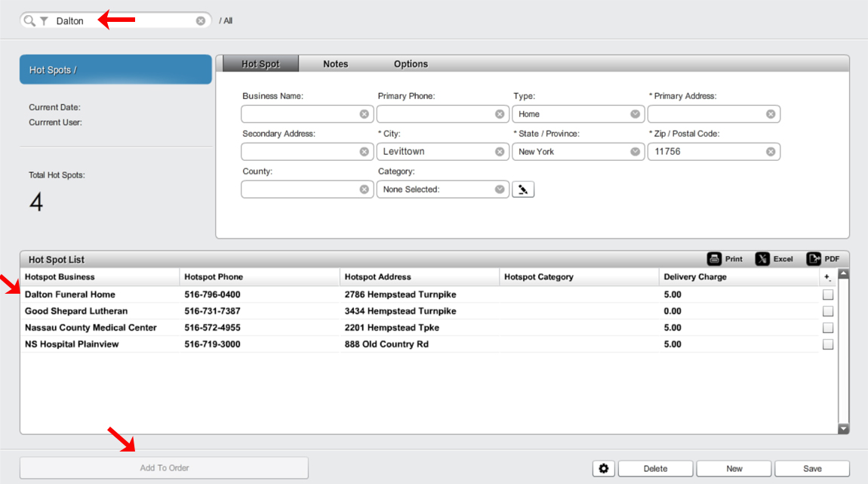Clear the Dalton search text
The height and width of the screenshot is (484, 868).
pyautogui.click(x=200, y=20)
